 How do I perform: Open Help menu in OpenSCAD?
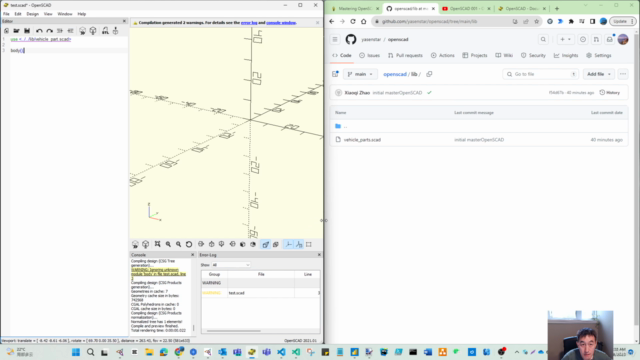[x=82, y=14]
